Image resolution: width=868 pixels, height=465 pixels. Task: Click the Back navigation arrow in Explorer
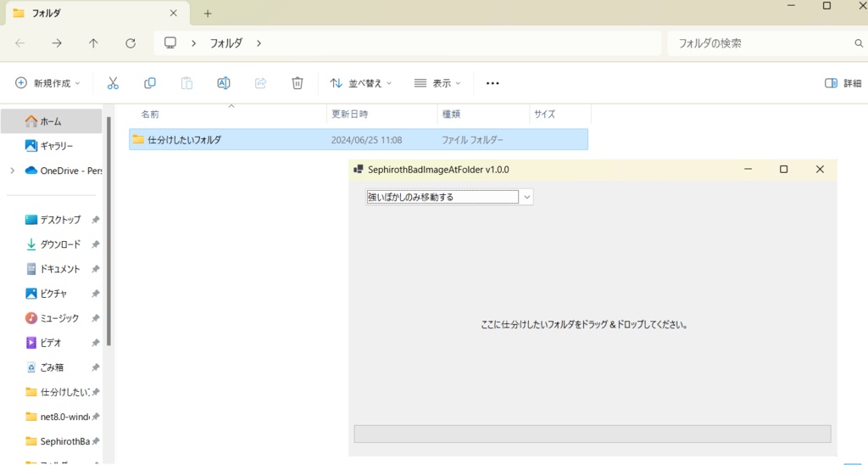point(20,43)
